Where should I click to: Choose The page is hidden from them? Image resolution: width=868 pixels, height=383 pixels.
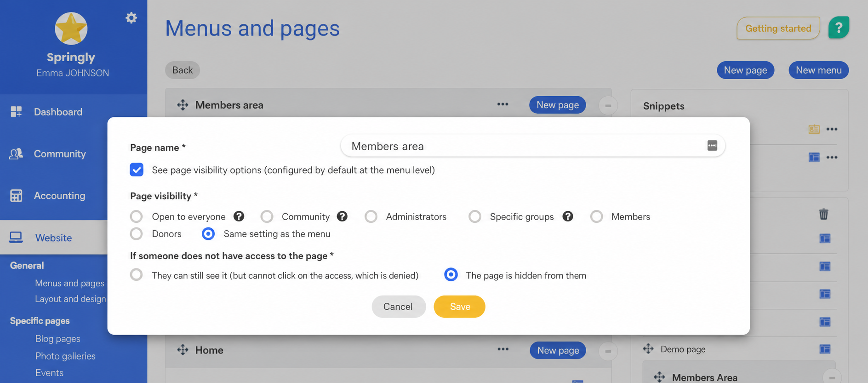(x=451, y=275)
